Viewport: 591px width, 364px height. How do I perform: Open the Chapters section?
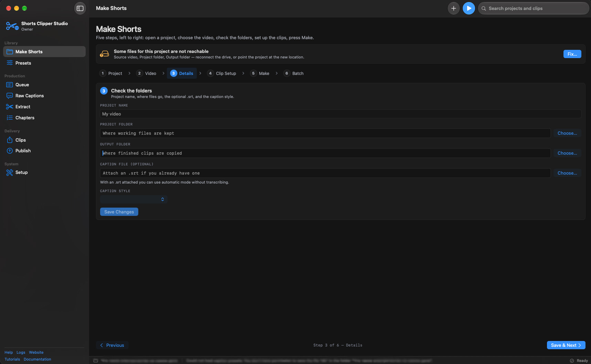[44, 118]
